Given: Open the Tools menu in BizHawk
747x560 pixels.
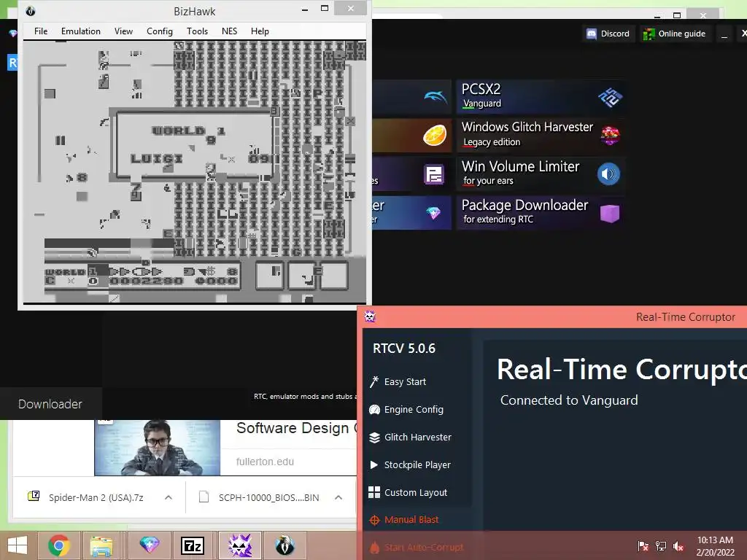Looking at the screenshot, I should click(197, 31).
